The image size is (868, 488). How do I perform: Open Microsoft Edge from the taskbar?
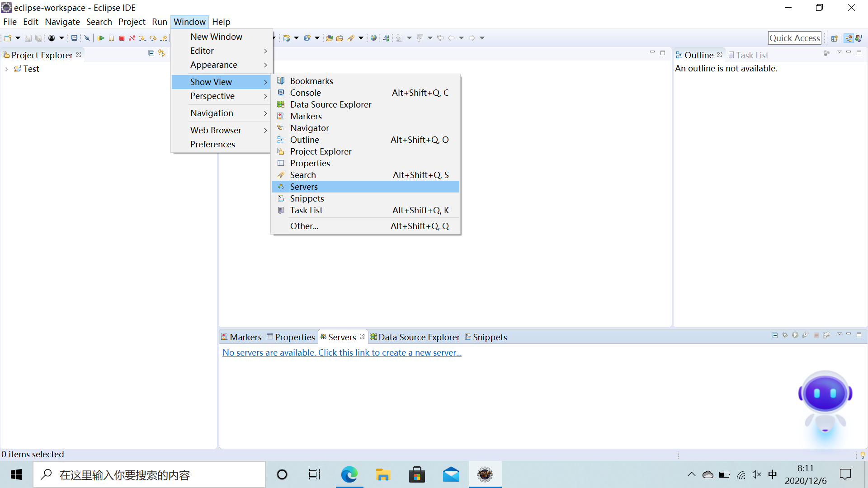[349, 475]
